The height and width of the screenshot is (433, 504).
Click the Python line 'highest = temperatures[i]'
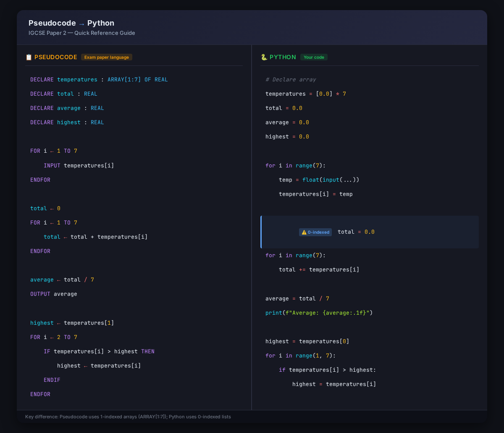click(334, 384)
